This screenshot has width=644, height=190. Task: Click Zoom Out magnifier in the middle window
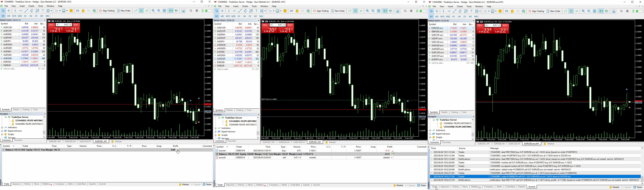(373, 11)
